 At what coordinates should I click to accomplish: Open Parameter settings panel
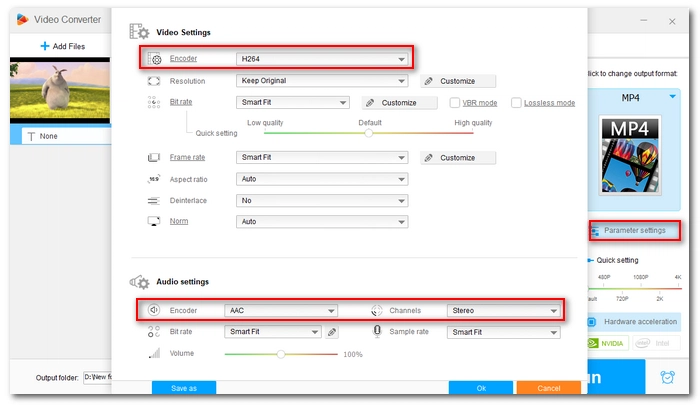(633, 231)
